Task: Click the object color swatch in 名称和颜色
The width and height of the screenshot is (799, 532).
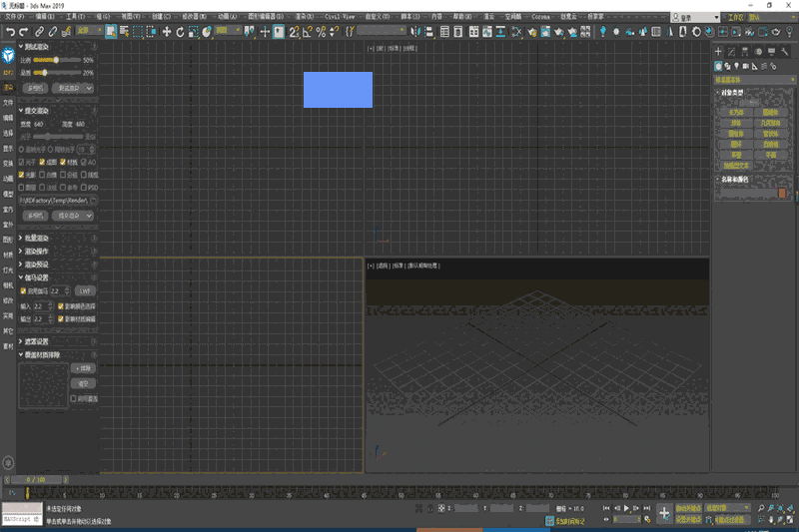Action: 782,193
